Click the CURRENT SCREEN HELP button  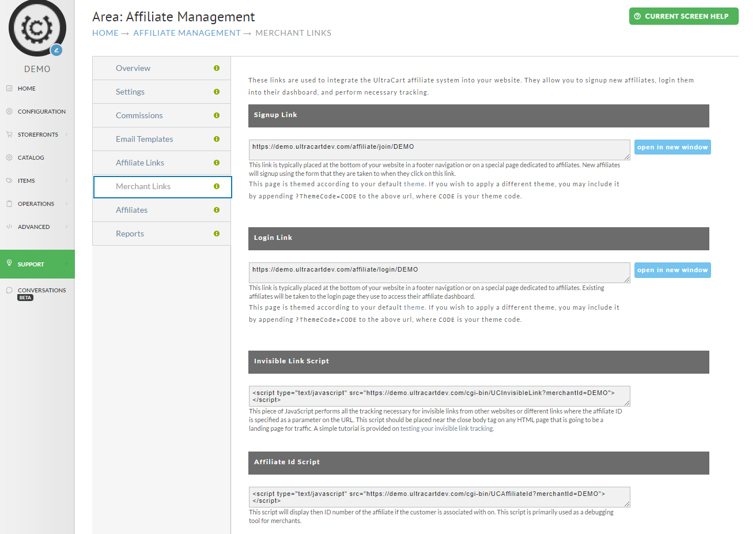683,16
